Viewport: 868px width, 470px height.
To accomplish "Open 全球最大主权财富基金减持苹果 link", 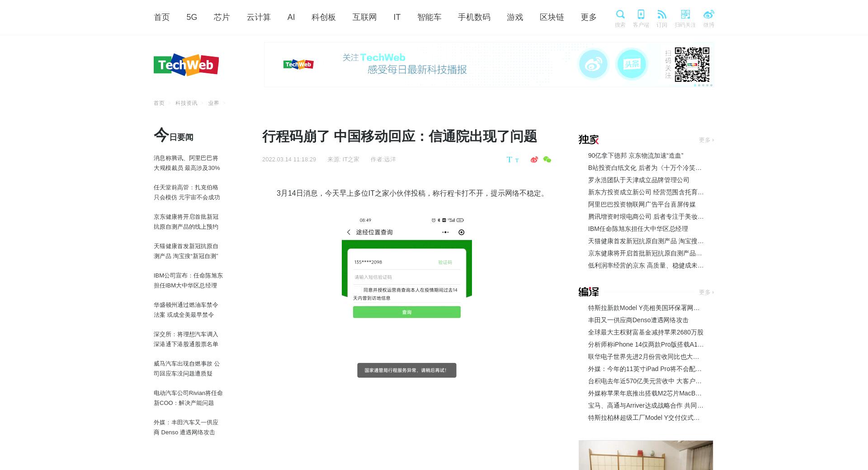I will [646, 332].
